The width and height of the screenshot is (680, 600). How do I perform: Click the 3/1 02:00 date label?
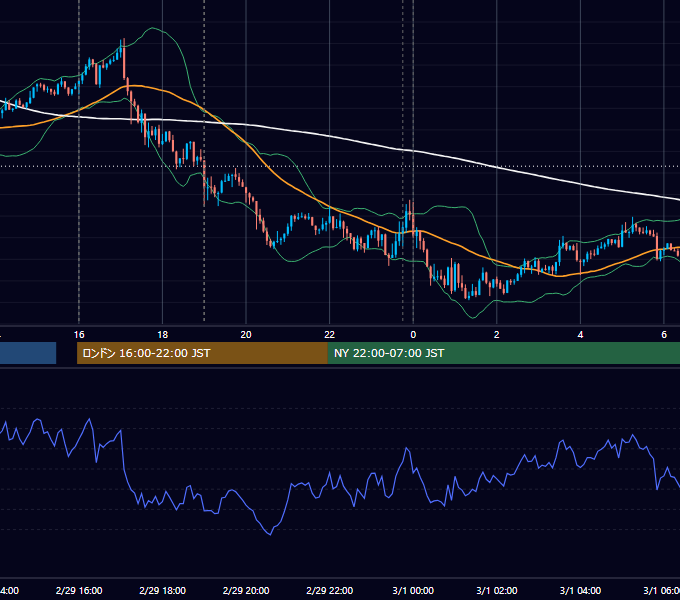(x=497, y=590)
